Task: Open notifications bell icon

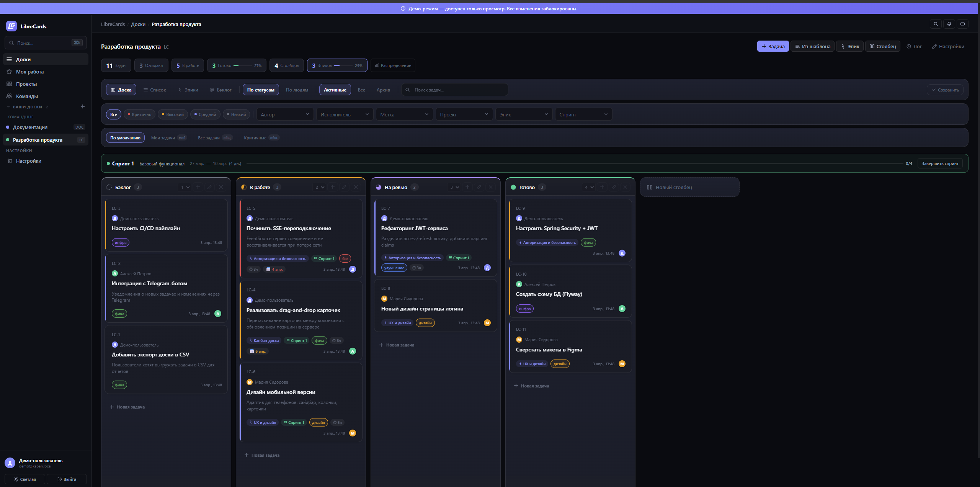Action: [x=949, y=24]
